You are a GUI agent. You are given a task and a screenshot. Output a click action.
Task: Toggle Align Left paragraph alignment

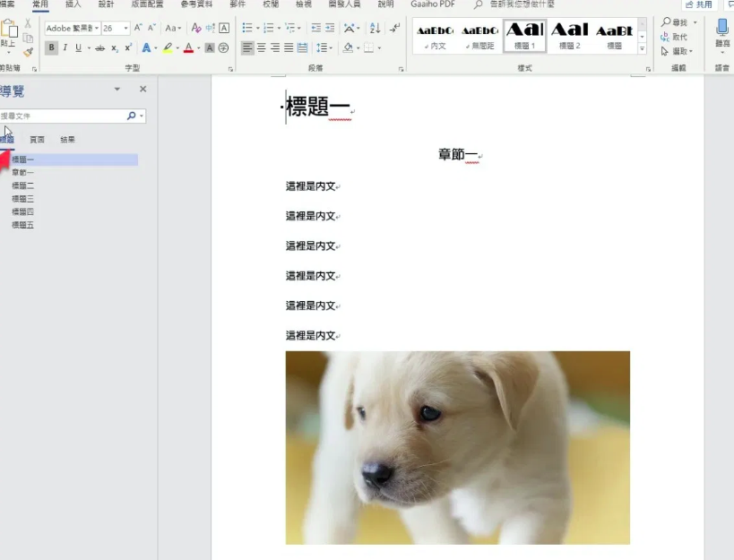[247, 47]
